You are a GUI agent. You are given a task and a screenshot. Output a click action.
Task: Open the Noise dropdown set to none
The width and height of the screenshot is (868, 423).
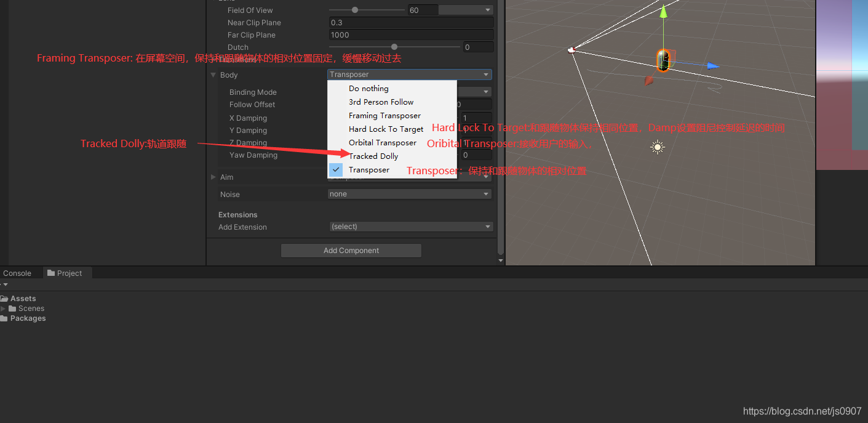pyautogui.click(x=410, y=194)
